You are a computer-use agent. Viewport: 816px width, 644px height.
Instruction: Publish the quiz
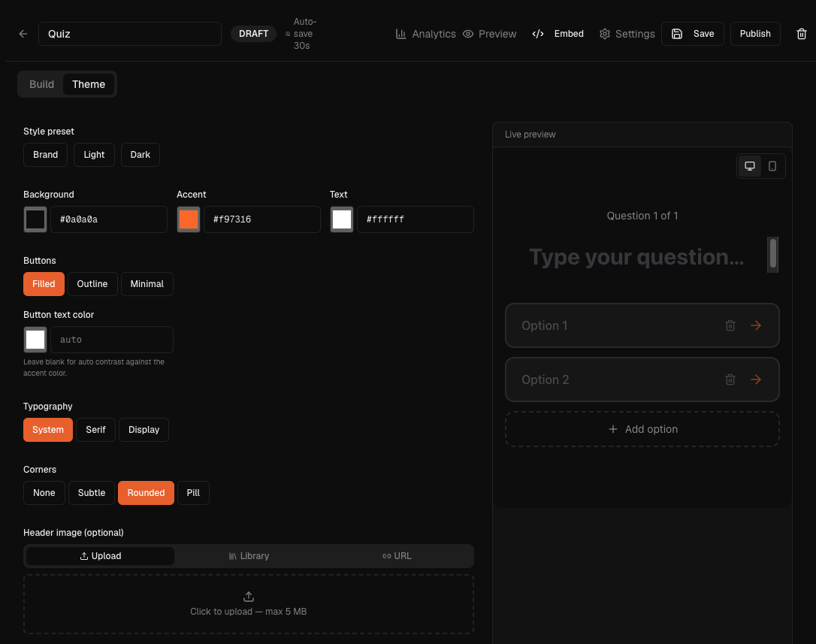754,34
